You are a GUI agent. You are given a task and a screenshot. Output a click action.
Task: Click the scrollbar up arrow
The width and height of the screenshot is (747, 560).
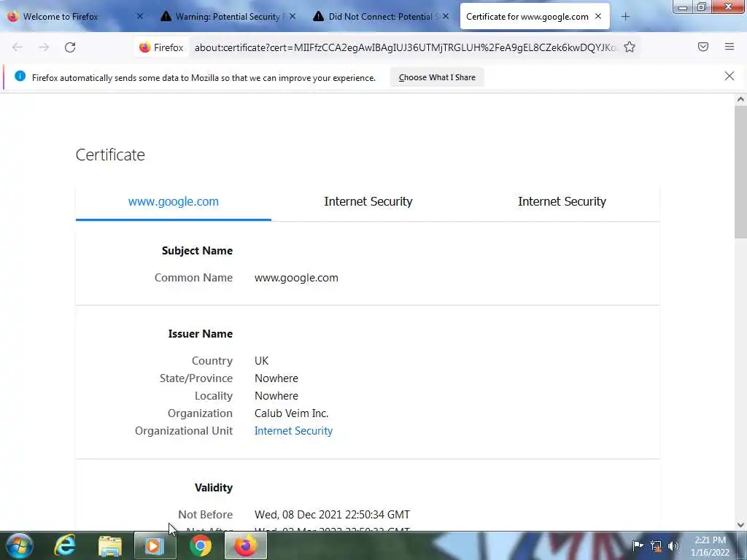point(740,99)
